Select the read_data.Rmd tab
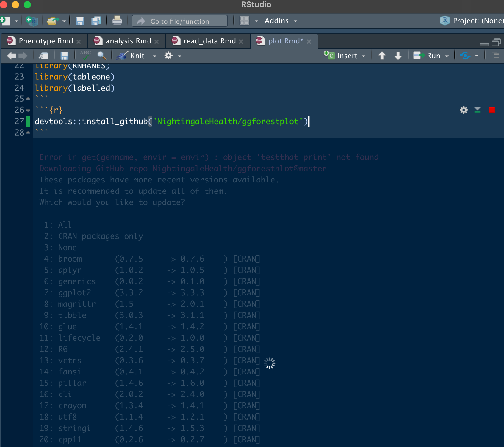Viewport: 504px width, 447px height. (209, 41)
